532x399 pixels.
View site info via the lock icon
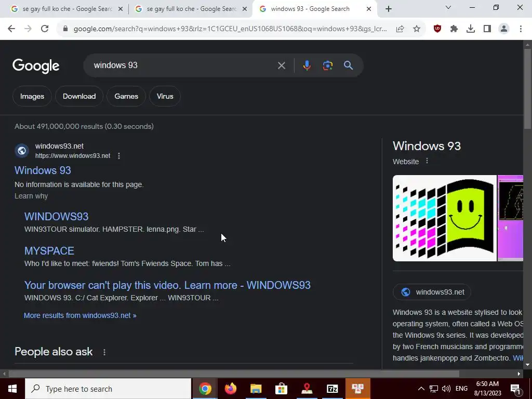tap(65, 29)
